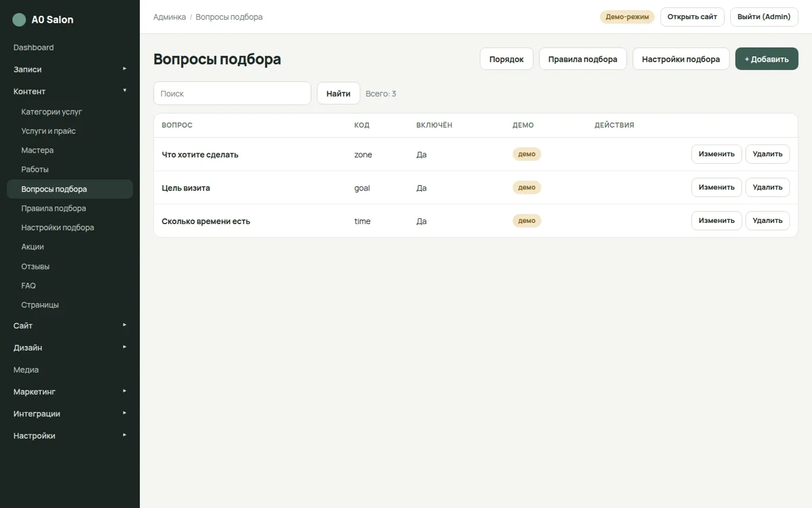Open Настройки подбора in sidebar
This screenshot has width=812, height=508.
(70, 228)
